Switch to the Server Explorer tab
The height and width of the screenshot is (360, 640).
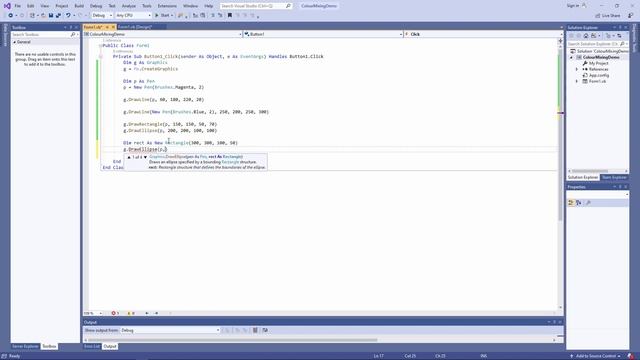[25, 346]
